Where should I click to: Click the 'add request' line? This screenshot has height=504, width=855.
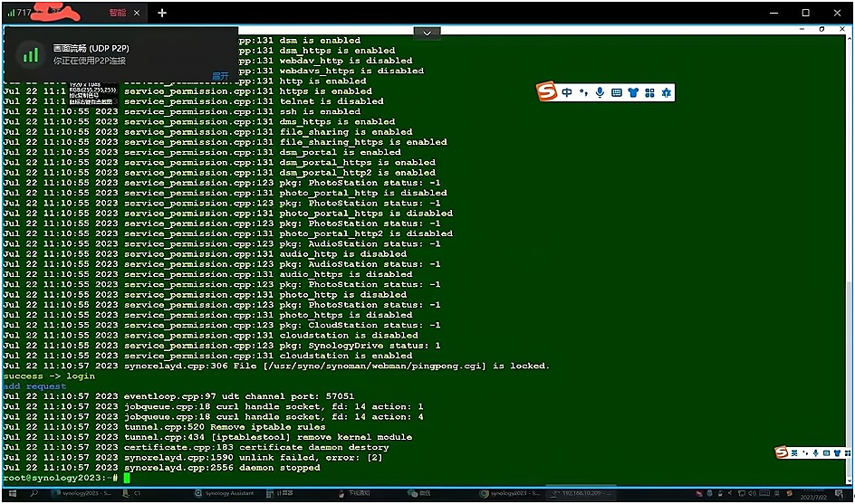(x=34, y=386)
